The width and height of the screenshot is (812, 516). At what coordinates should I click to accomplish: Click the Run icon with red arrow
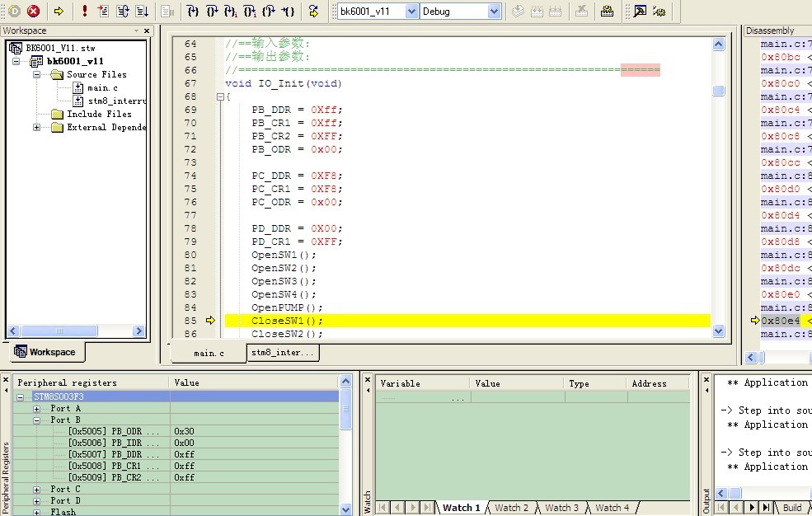pos(103,11)
